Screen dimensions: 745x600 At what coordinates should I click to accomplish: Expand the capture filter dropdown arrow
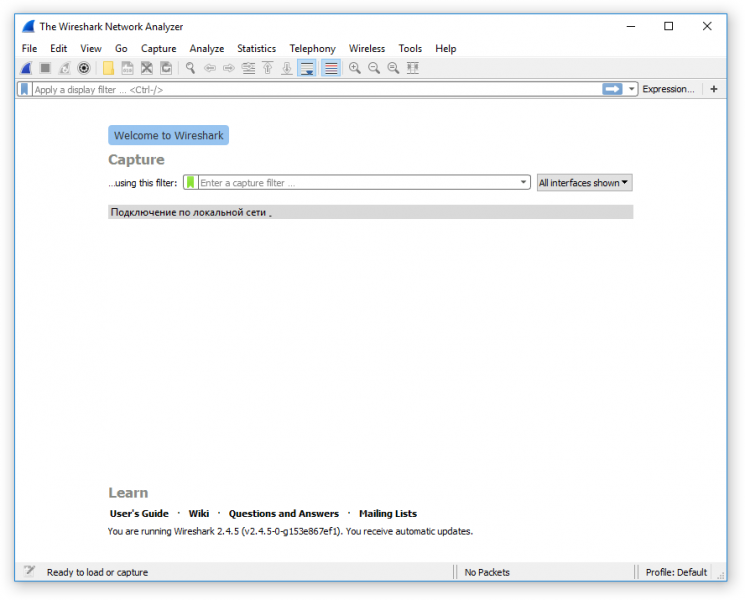[x=523, y=182]
